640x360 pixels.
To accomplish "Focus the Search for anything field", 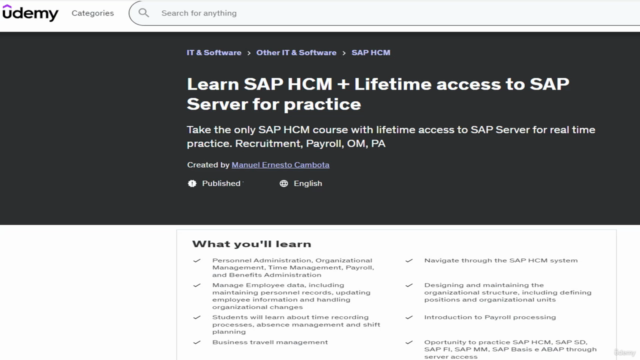I will (x=384, y=13).
